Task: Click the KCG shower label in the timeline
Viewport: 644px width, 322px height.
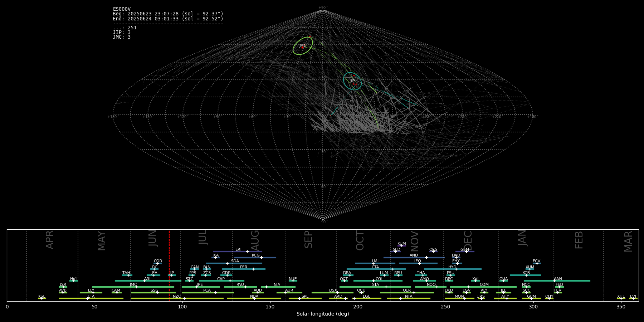Action: tap(256, 255)
